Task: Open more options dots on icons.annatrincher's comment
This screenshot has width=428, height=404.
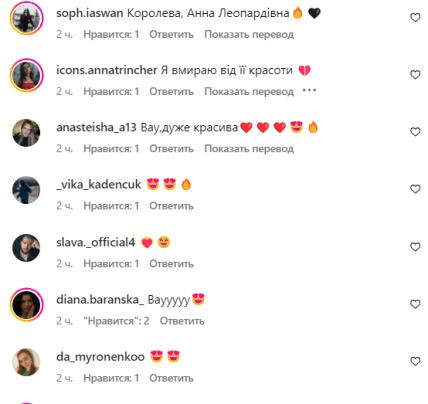Action: pos(309,90)
